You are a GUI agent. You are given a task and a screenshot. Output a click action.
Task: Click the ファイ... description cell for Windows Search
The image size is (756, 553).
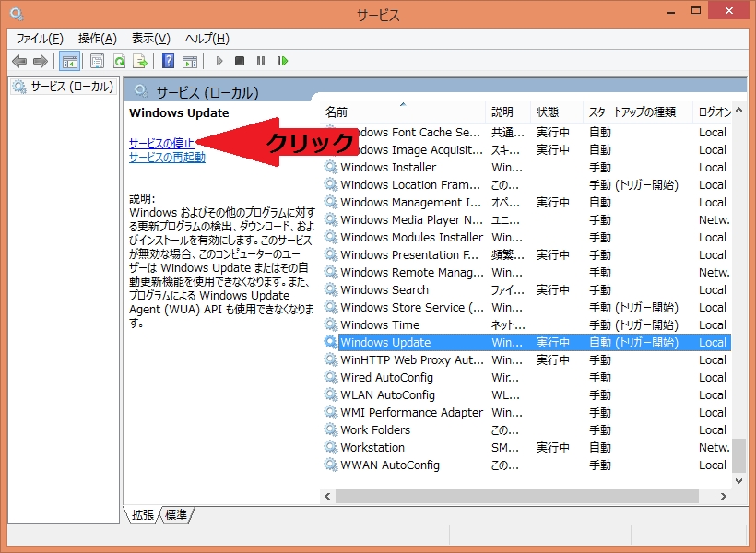pos(507,289)
